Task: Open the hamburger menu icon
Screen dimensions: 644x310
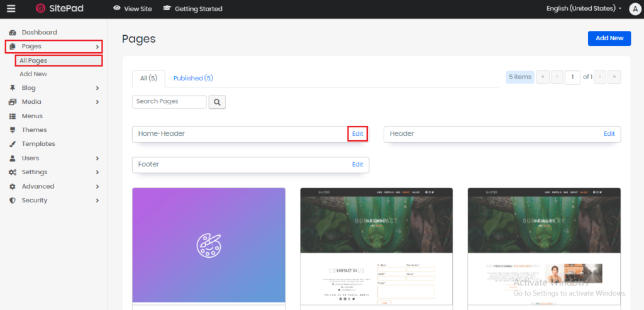Action: tap(11, 9)
